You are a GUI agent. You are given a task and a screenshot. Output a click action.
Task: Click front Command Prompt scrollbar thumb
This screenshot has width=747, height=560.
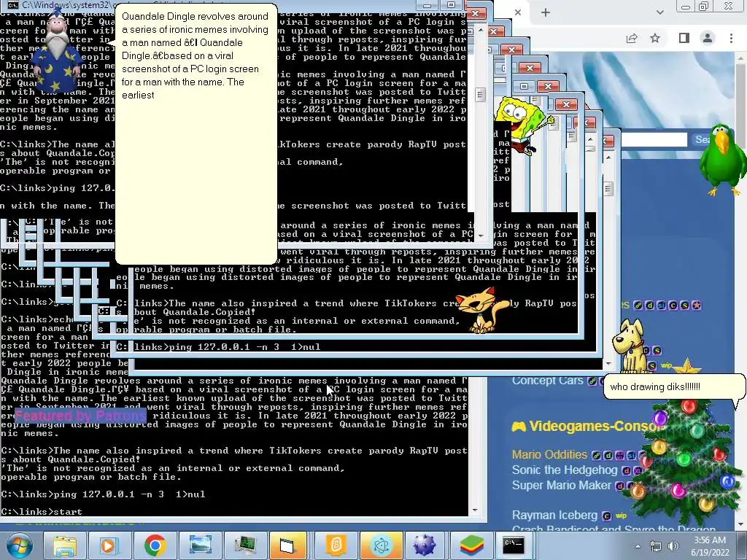(480, 95)
